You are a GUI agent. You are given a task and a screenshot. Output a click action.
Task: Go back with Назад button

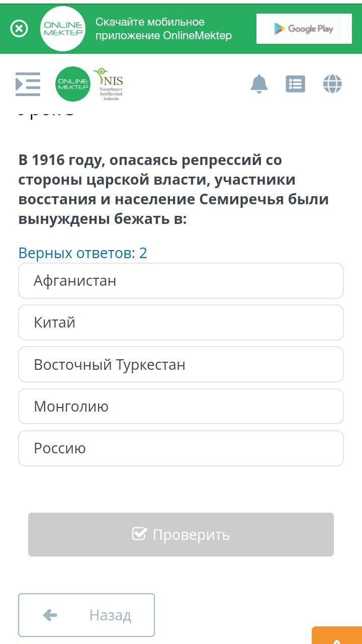pos(86,615)
